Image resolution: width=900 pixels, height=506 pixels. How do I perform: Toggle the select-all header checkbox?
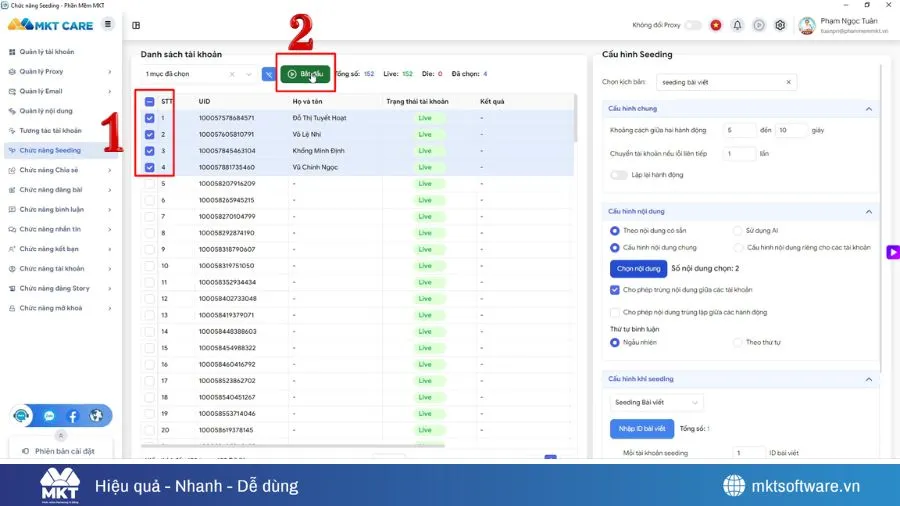pyautogui.click(x=149, y=102)
